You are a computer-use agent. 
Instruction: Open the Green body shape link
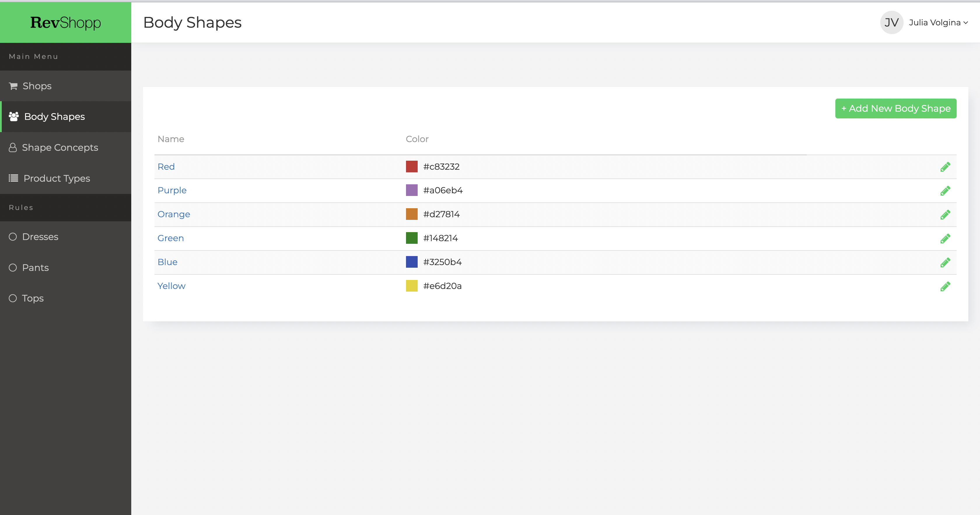coord(170,238)
